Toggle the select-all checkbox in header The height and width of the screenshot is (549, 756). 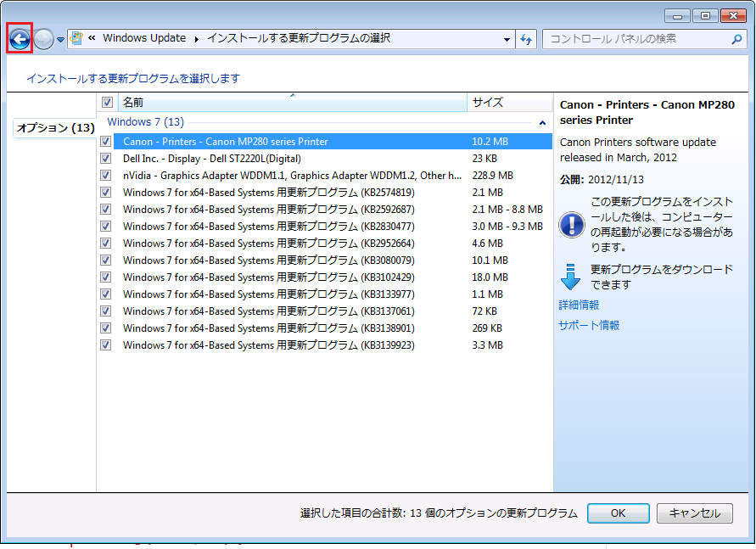pyautogui.click(x=107, y=102)
